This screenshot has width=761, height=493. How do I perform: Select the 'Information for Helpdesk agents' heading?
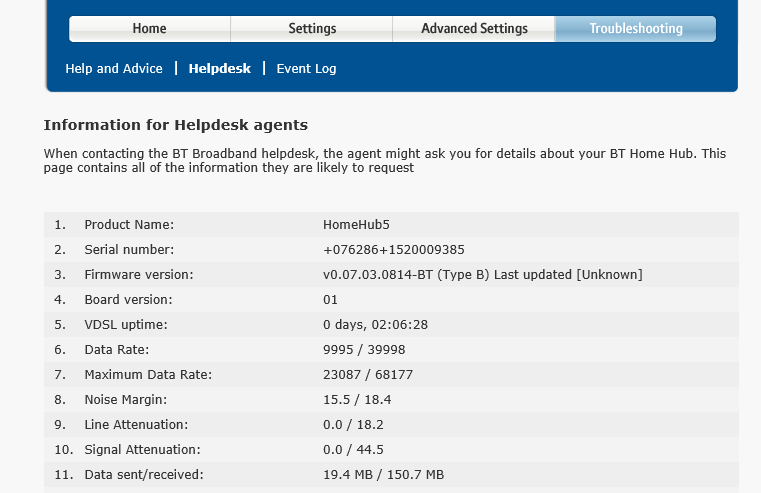[176, 125]
